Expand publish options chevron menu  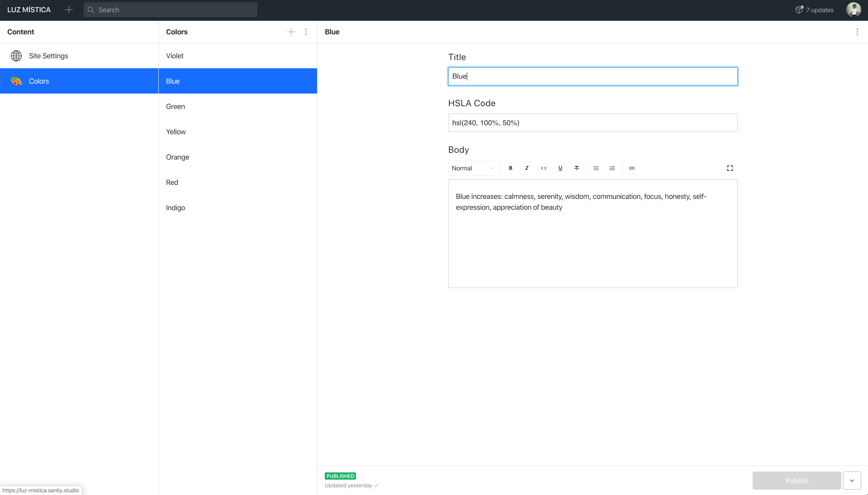(852, 480)
